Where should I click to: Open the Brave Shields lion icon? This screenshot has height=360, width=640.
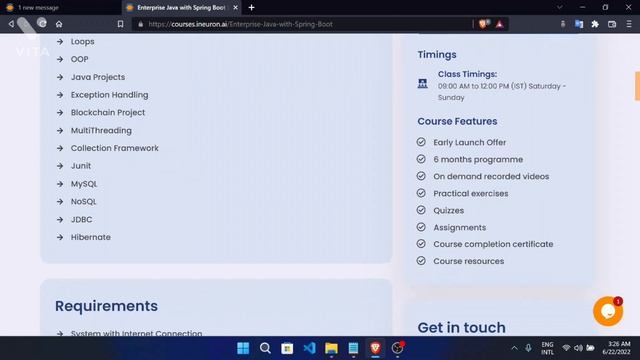[484, 24]
